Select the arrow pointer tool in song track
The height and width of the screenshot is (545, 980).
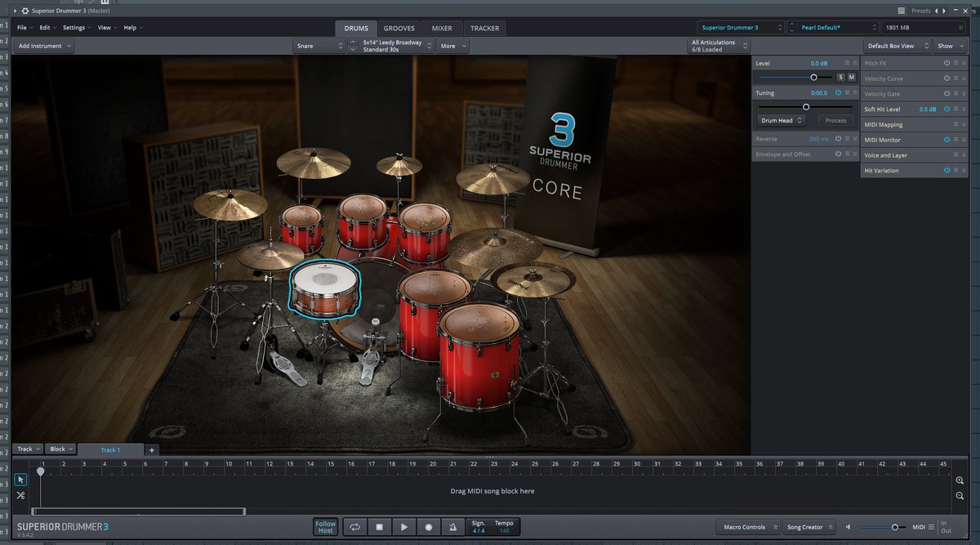click(x=20, y=480)
